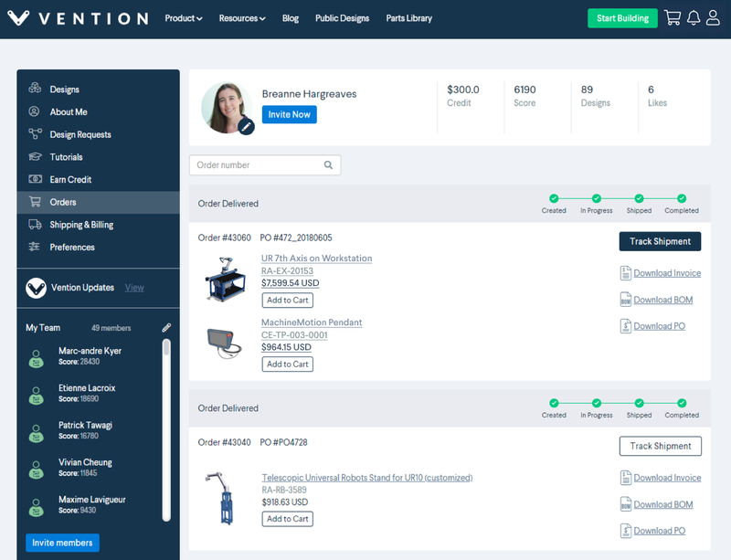Viewport: 731px width, 560px height.
Task: Click the edit pencil on profile photo
Action: tap(246, 126)
